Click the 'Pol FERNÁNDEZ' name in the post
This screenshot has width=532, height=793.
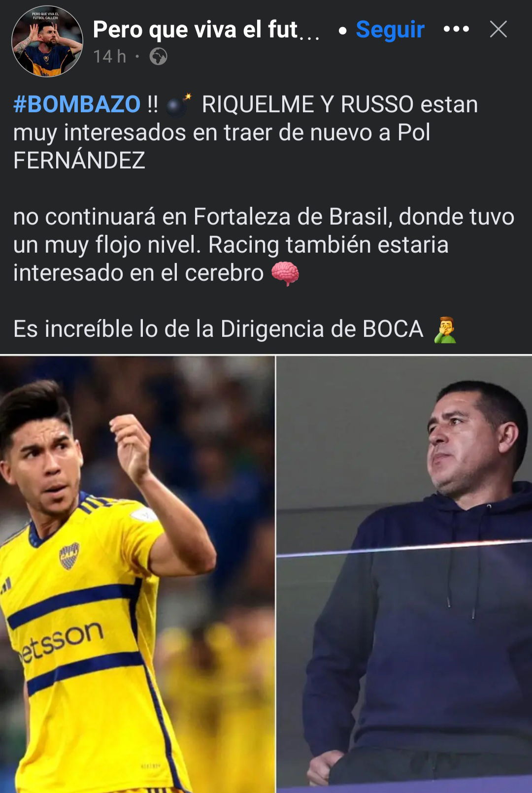222,146
